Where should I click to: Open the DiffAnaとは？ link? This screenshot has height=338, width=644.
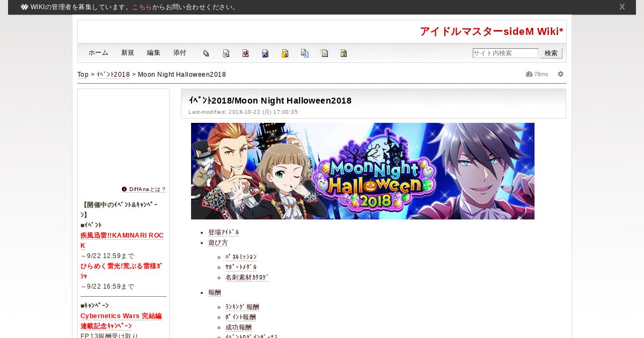click(x=148, y=189)
